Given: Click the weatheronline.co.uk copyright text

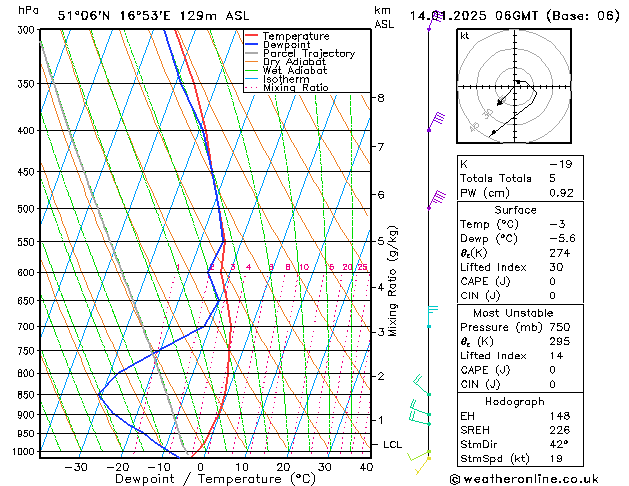Looking at the screenshot, I should (524, 479).
